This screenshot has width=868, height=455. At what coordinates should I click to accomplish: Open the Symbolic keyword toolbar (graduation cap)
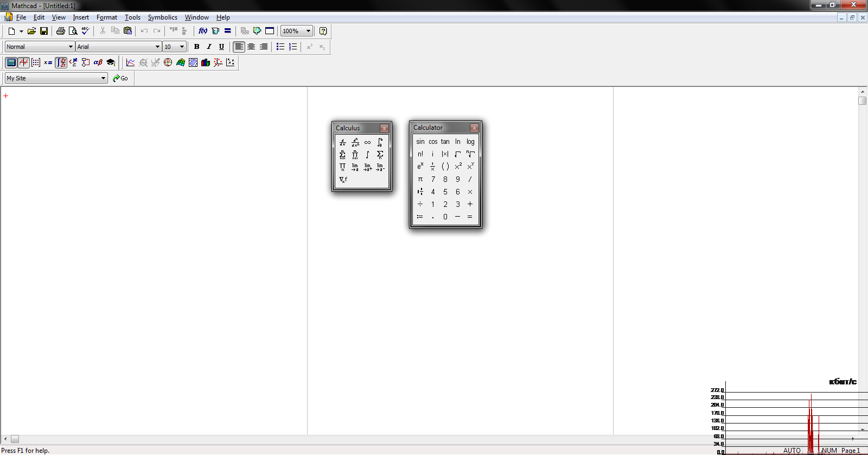111,62
